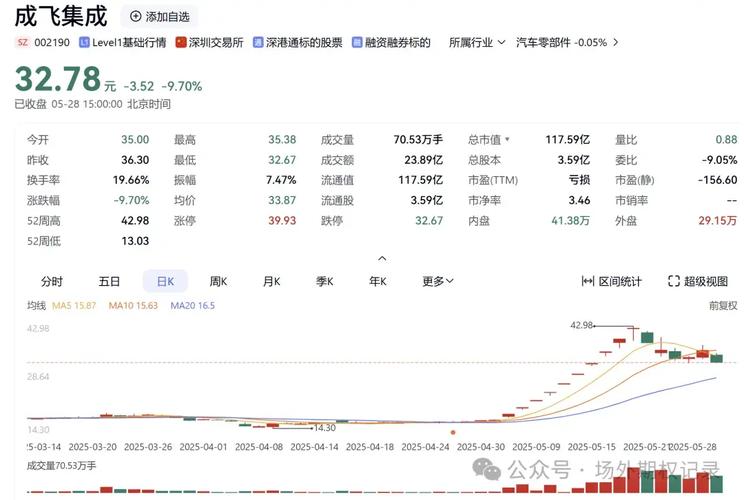Image resolution: width=744 pixels, height=500 pixels.
Task: Click the 昨收 value 36.30
Action: pyautogui.click(x=135, y=160)
